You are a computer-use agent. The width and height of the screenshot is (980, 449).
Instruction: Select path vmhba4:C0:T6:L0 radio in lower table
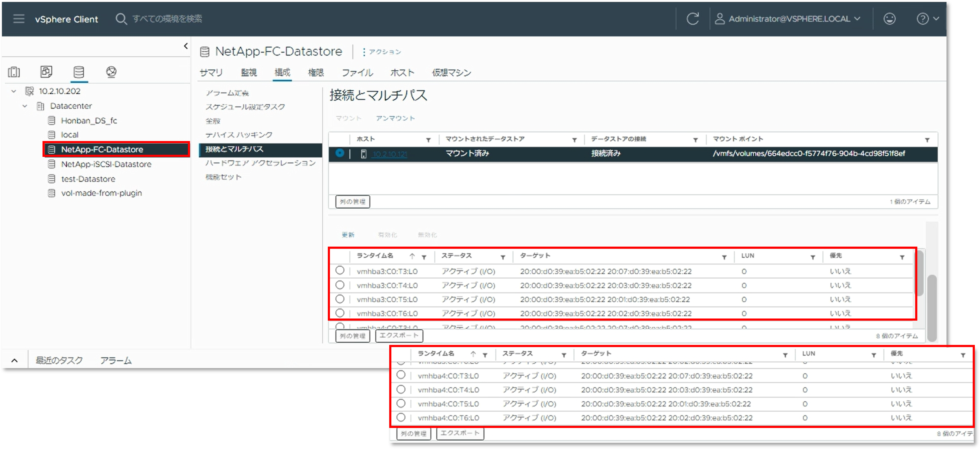coord(401,417)
